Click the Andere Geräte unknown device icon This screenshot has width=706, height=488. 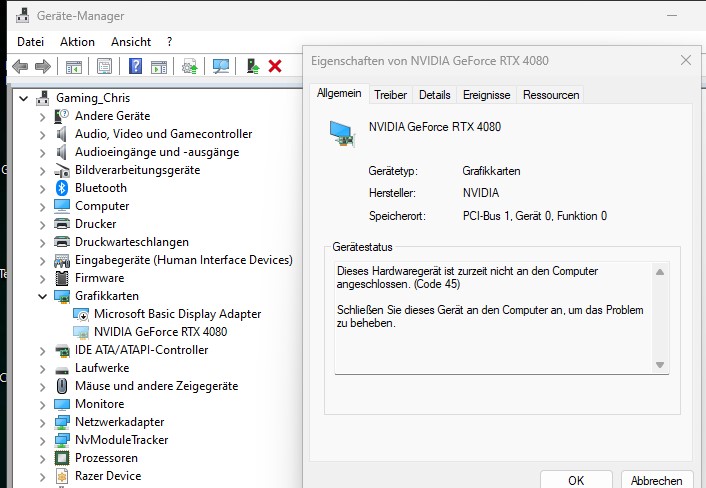61,116
